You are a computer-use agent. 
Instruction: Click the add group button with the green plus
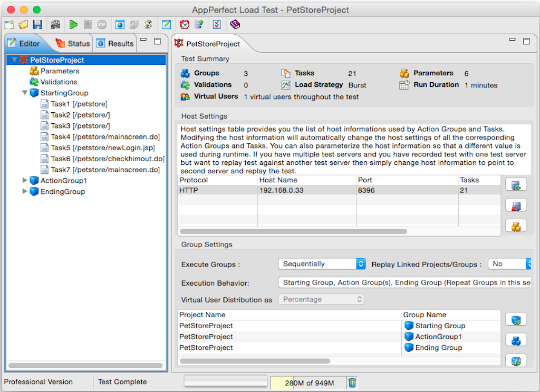click(x=516, y=320)
